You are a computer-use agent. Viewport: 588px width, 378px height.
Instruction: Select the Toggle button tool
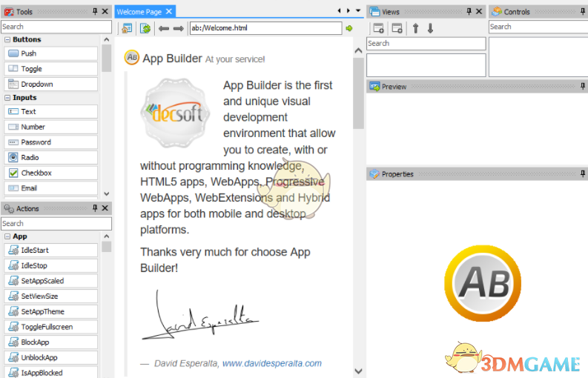[51, 69]
